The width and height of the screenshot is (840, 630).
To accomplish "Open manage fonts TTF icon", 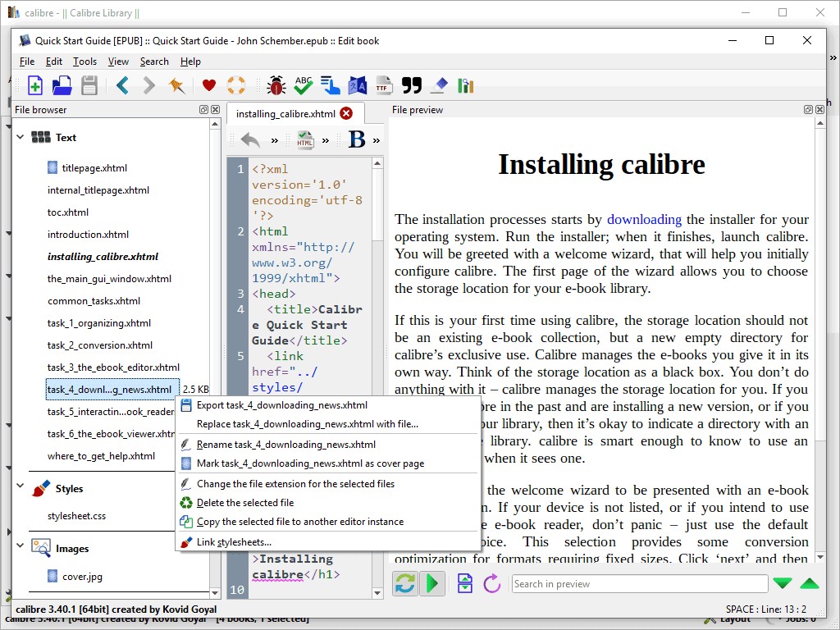I will [x=384, y=85].
